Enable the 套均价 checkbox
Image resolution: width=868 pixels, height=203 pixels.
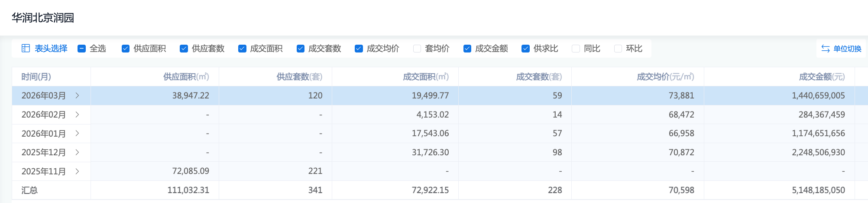pos(417,49)
